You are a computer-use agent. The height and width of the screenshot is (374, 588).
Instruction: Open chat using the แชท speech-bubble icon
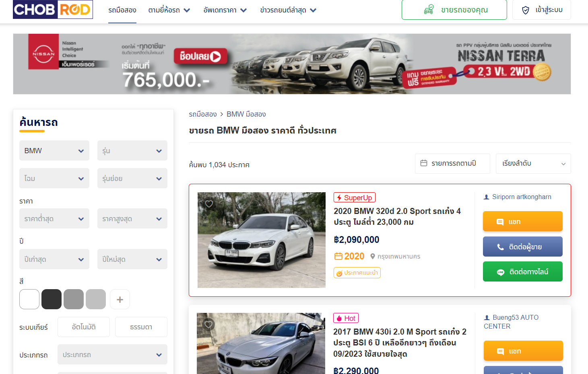click(x=501, y=221)
